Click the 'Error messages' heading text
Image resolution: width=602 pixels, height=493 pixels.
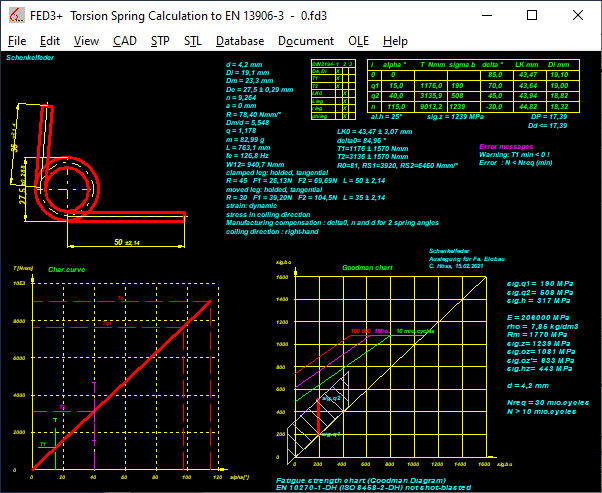(506, 146)
